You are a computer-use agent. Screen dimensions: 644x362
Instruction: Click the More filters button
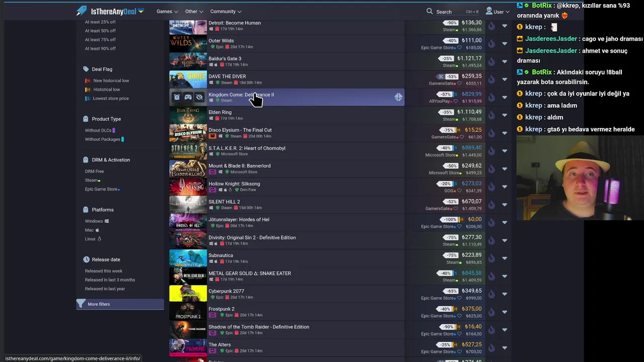click(x=120, y=304)
